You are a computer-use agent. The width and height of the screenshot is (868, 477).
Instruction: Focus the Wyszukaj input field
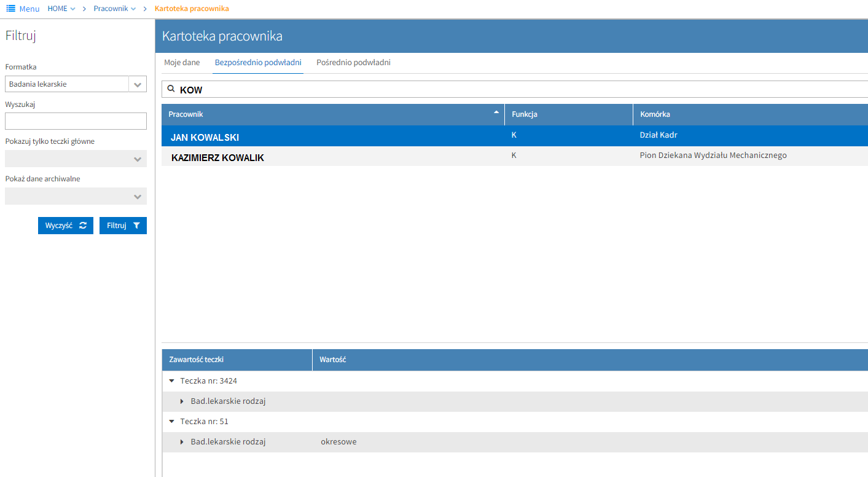point(76,121)
